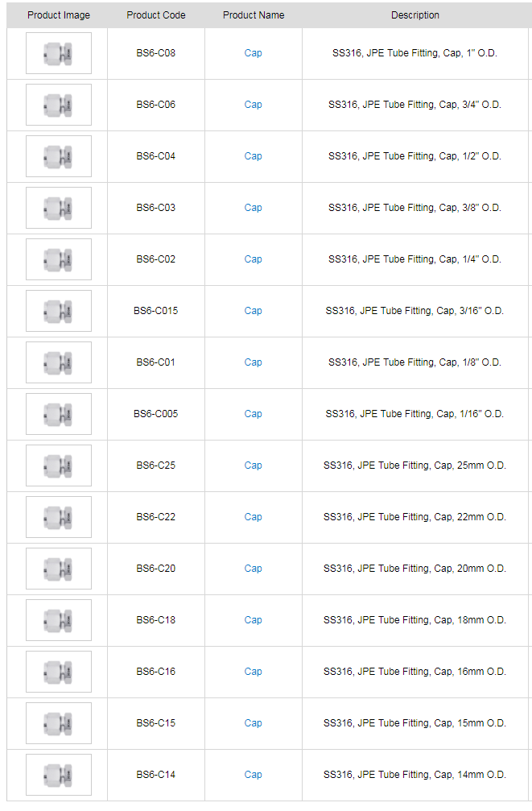Open the BS6-C015 product picture

58,311
